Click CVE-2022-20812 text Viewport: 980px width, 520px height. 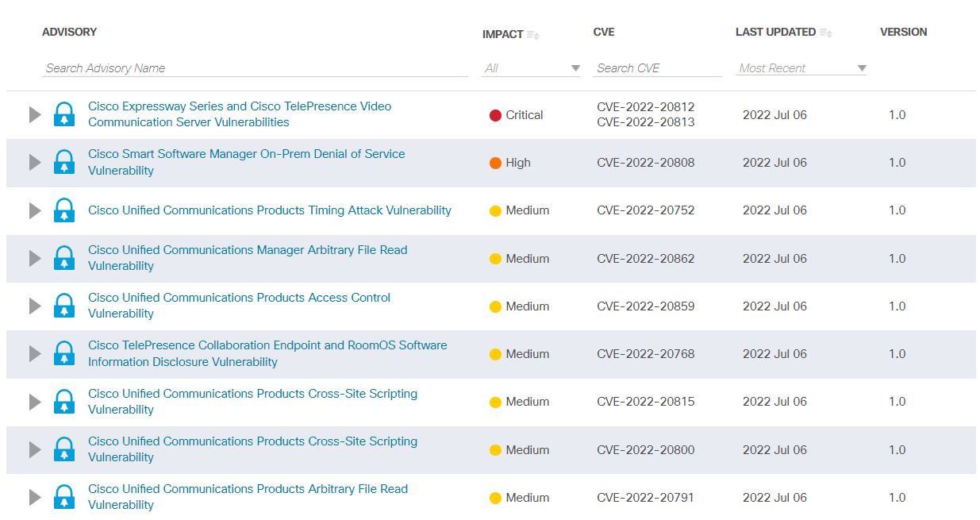[x=645, y=106]
